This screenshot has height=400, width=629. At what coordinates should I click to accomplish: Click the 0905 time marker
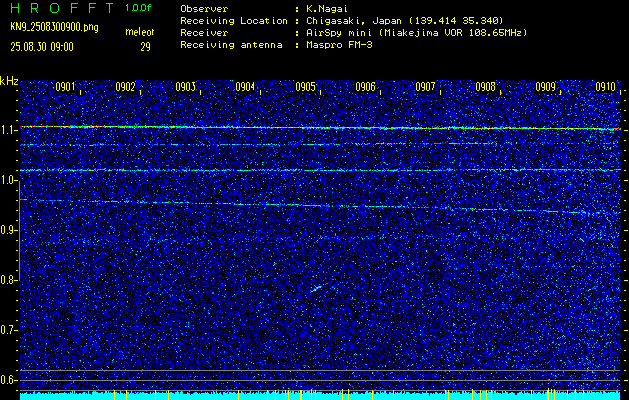(x=305, y=87)
